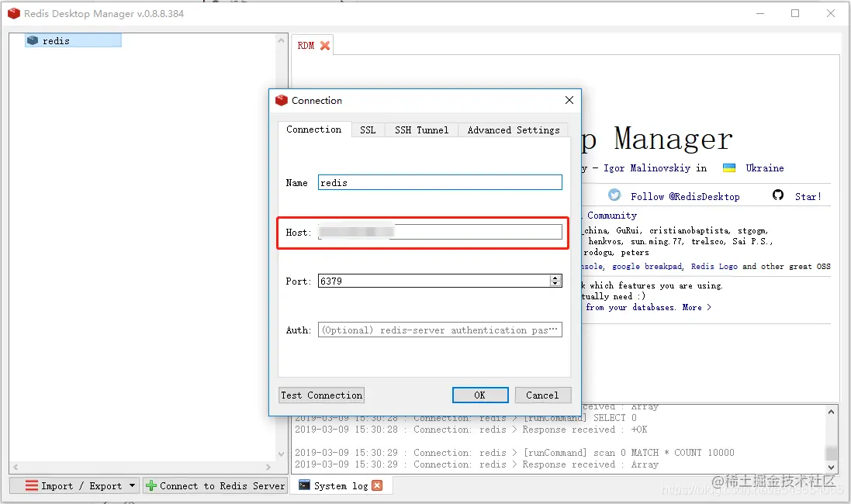
Task: Click the Redis logo in dialog title
Action: click(281, 100)
